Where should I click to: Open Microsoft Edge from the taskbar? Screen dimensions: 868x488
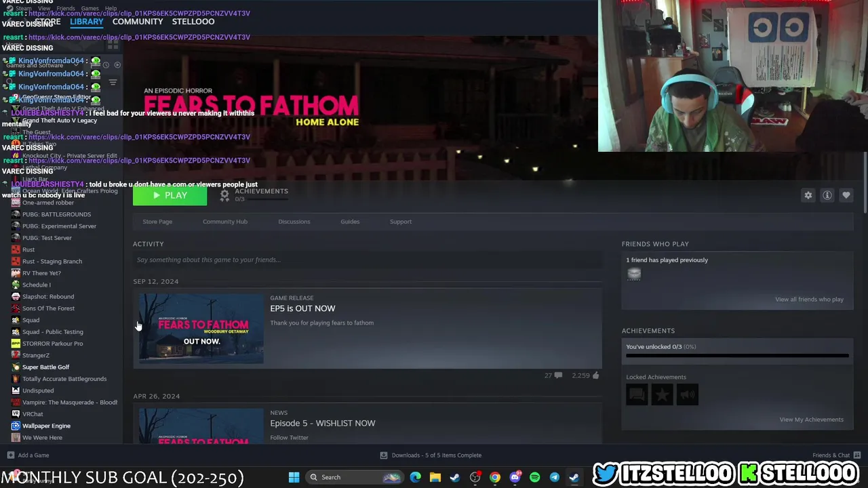(x=415, y=477)
